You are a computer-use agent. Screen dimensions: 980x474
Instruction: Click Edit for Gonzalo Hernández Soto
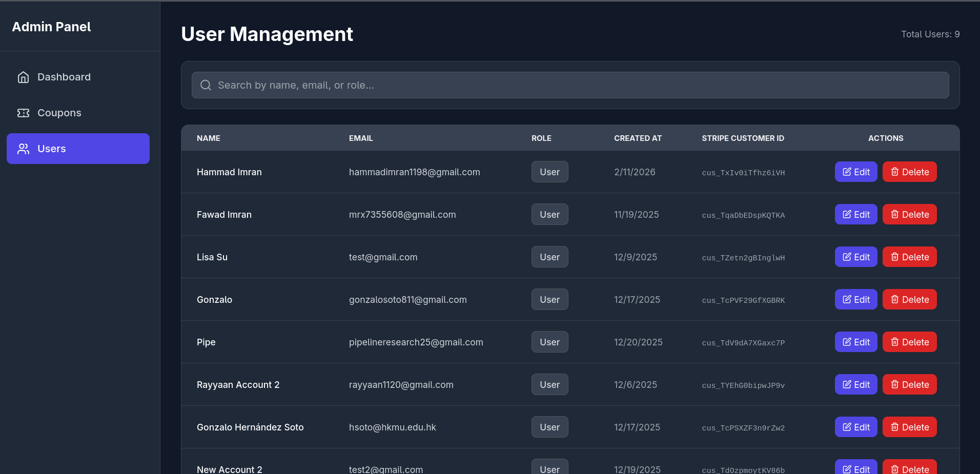coord(855,427)
